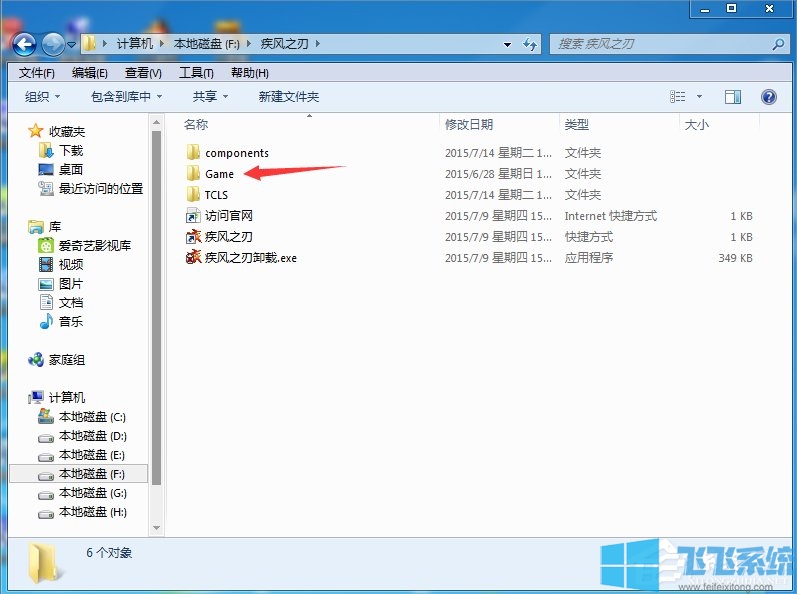The image size is (797, 594).
Task: Sort files by 修改日期 column header
Action: click(x=469, y=125)
